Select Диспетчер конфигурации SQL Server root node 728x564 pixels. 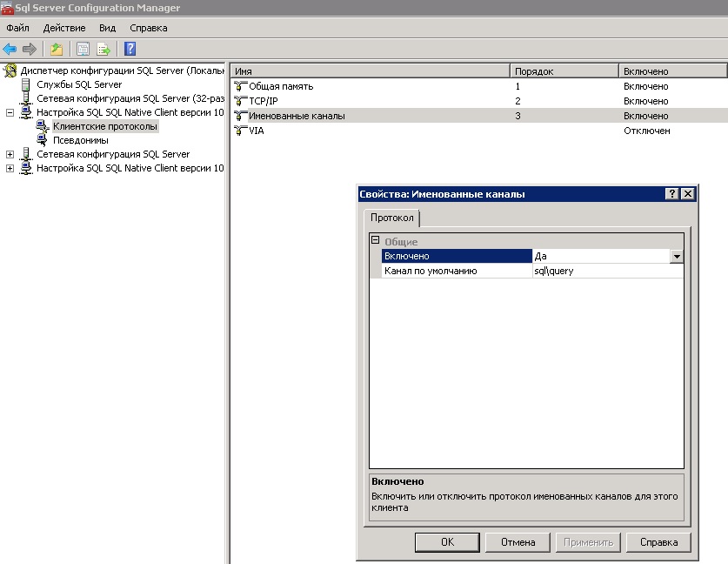[x=123, y=70]
